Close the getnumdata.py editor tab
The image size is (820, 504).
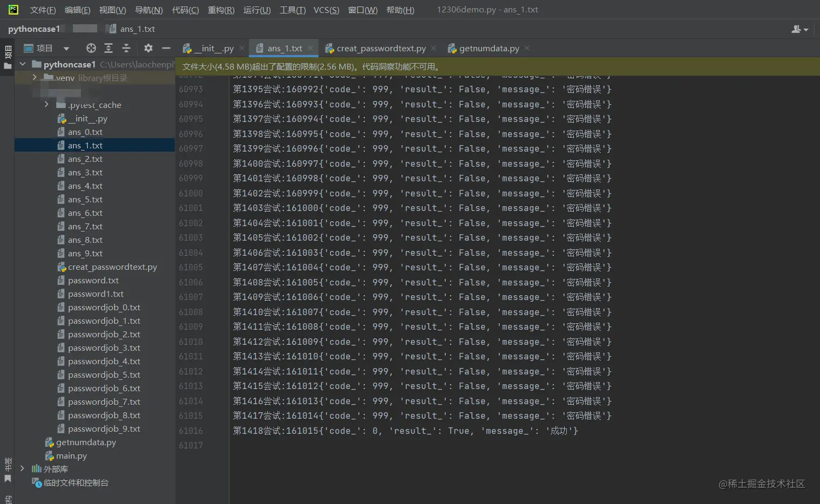[x=527, y=48]
